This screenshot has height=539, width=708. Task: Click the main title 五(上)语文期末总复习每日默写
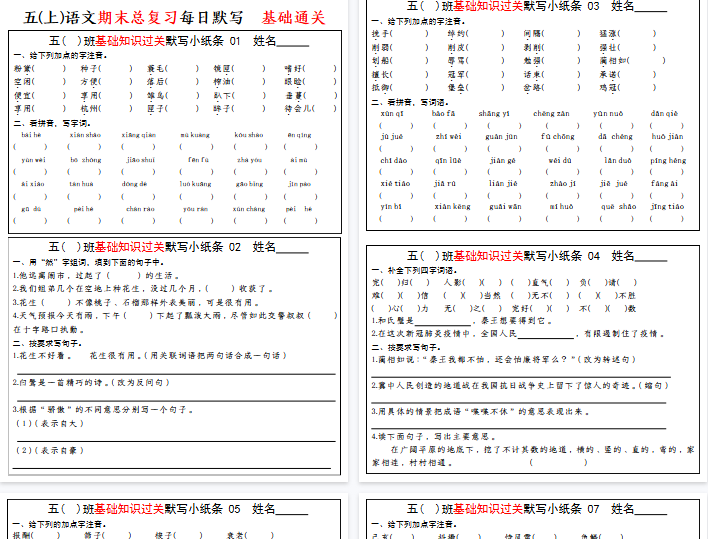[134, 18]
